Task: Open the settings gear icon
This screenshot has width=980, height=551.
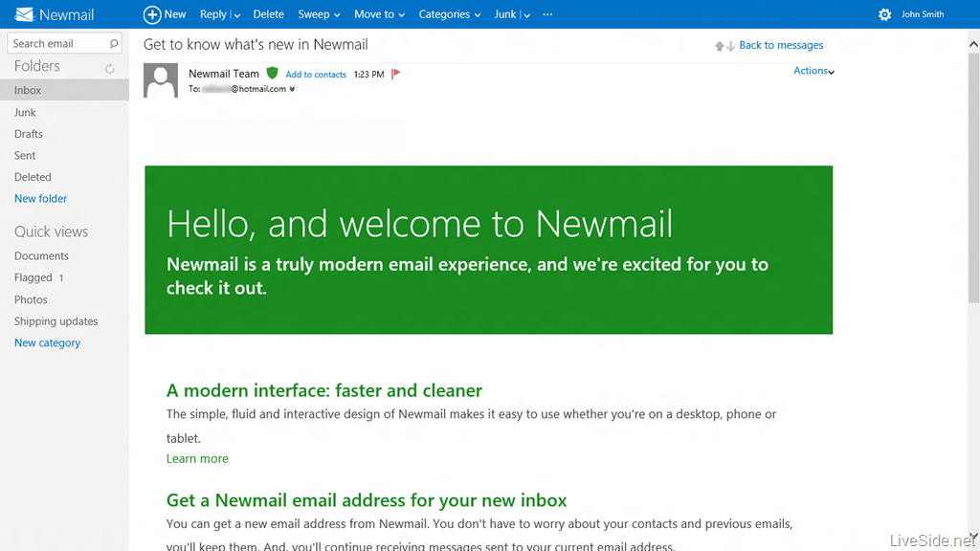Action: (884, 14)
